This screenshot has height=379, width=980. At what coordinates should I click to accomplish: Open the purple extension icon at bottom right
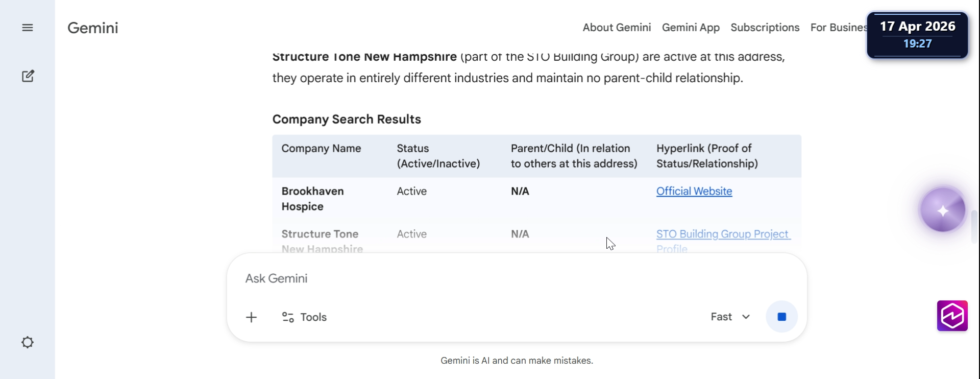952,316
